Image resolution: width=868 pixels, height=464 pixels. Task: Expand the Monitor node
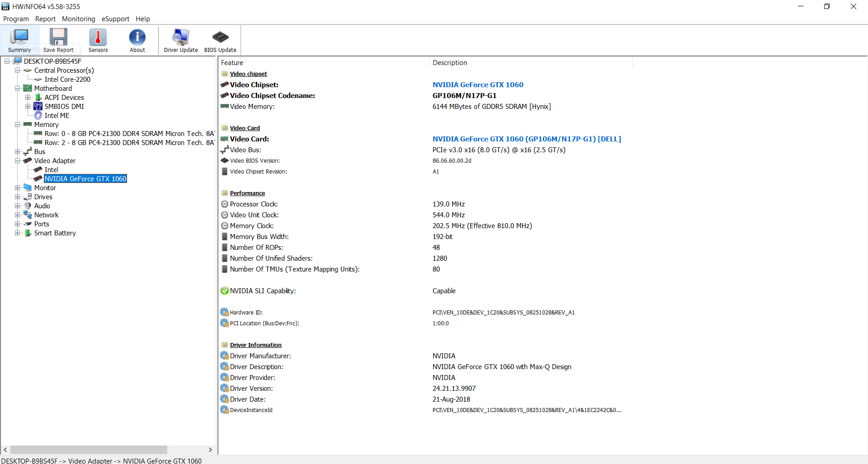tap(17, 187)
